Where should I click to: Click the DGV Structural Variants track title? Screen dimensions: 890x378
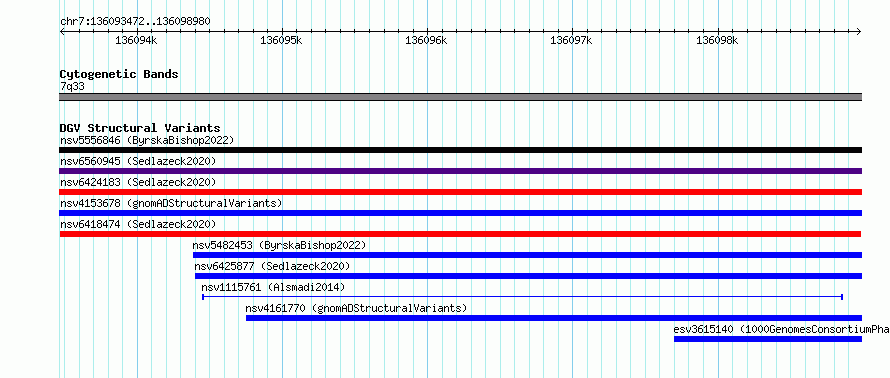pos(140,128)
